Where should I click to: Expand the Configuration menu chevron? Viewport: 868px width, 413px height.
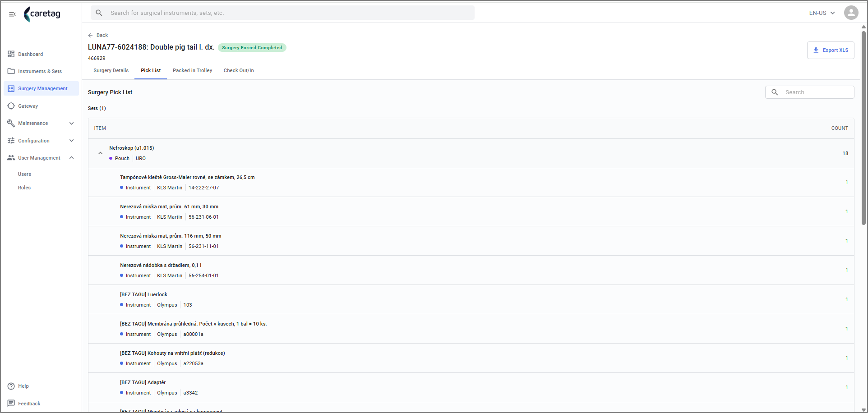pos(71,141)
